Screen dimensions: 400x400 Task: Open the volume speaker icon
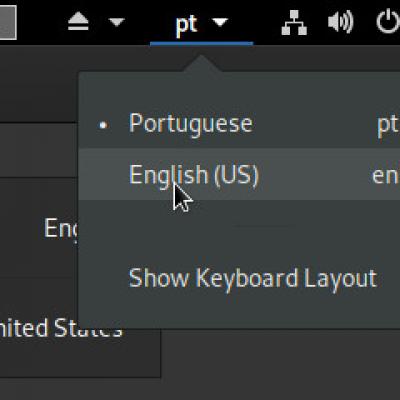(x=340, y=22)
